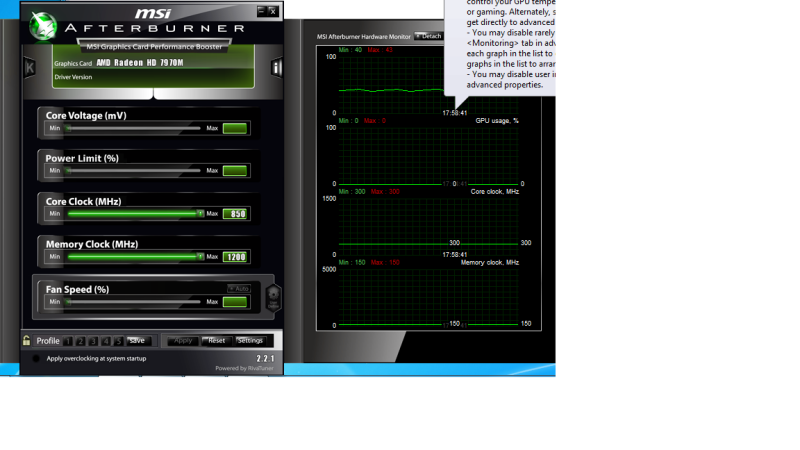Click the Apply button
The image size is (800, 450).
(183, 340)
